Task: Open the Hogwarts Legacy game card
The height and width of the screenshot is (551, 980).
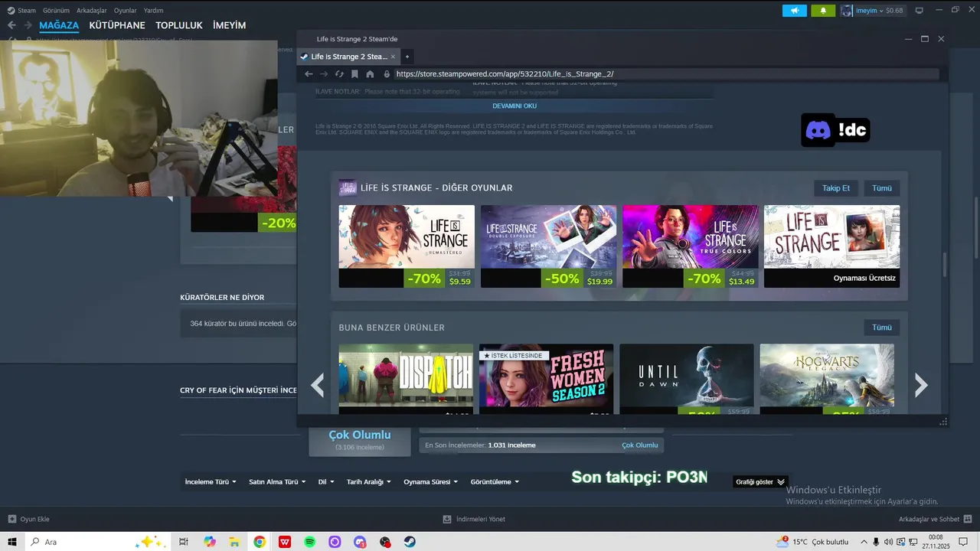Action: pyautogui.click(x=827, y=379)
